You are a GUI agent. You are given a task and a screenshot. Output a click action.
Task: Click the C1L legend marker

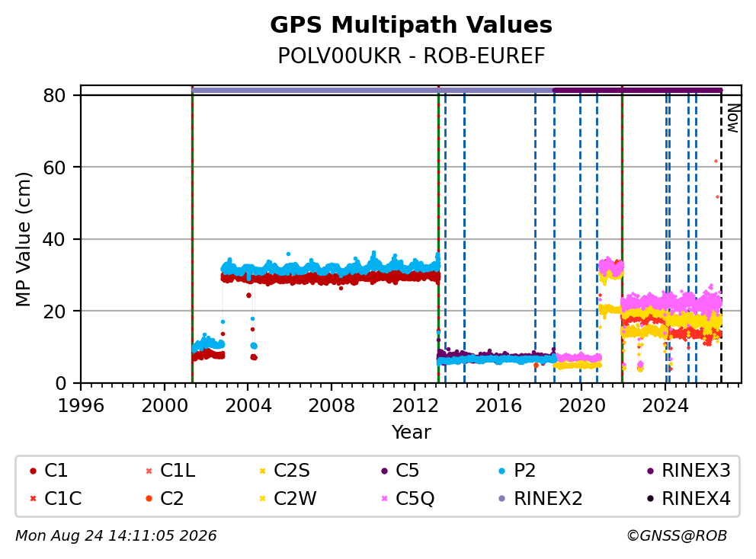coord(149,471)
